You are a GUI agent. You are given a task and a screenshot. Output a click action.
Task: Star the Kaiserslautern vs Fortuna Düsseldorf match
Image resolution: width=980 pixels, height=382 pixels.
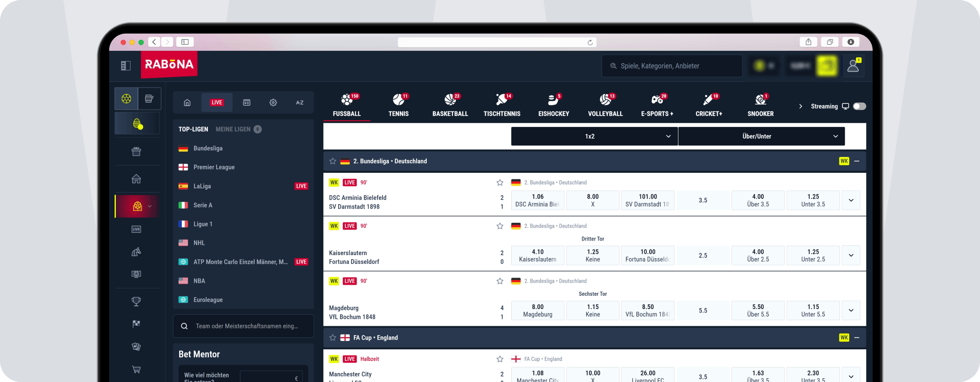500,226
